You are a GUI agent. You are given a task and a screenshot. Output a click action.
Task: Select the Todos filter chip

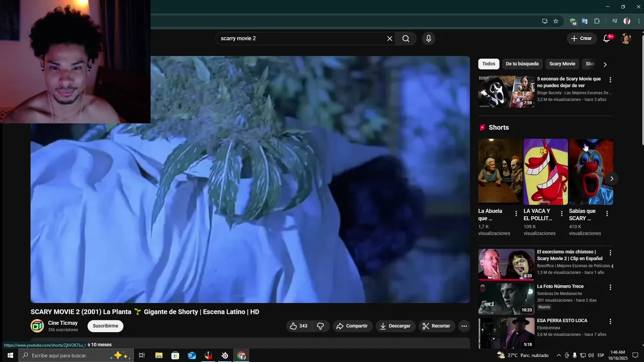[x=489, y=64]
